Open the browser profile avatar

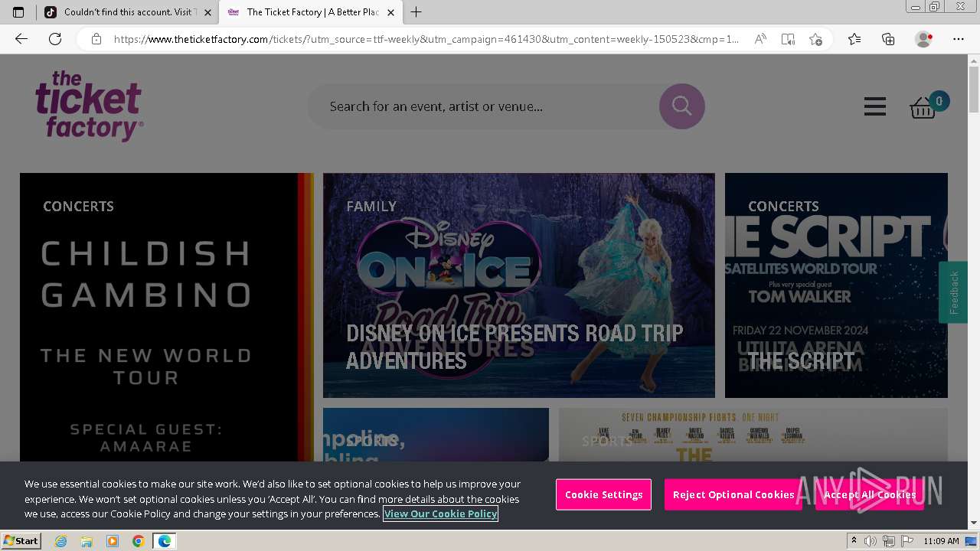coord(923,39)
